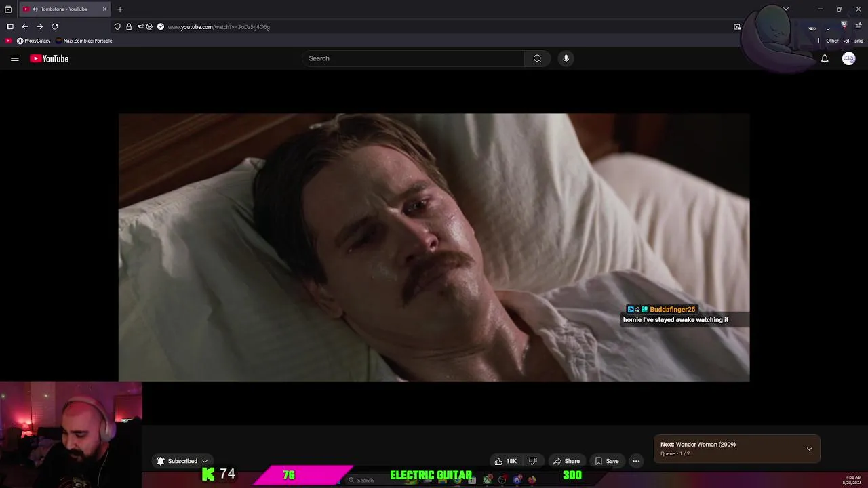
Task: List all tabs dropdown arrow
Action: click(786, 9)
